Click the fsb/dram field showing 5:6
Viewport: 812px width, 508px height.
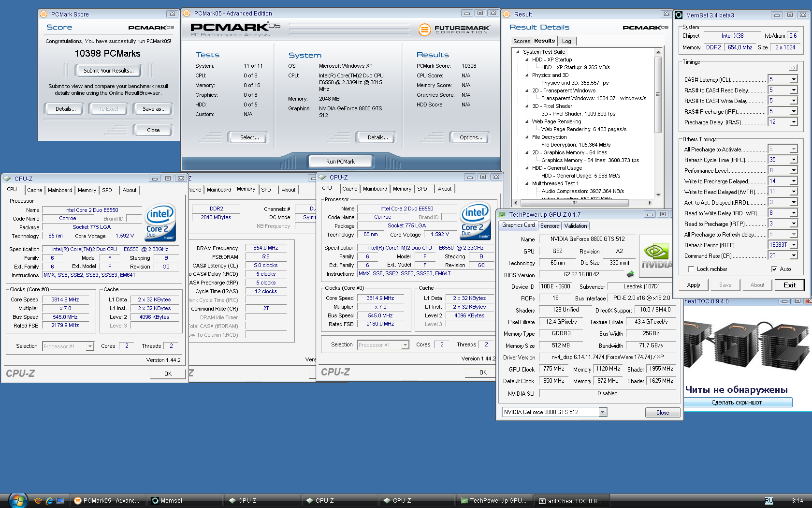pyautogui.click(x=793, y=36)
